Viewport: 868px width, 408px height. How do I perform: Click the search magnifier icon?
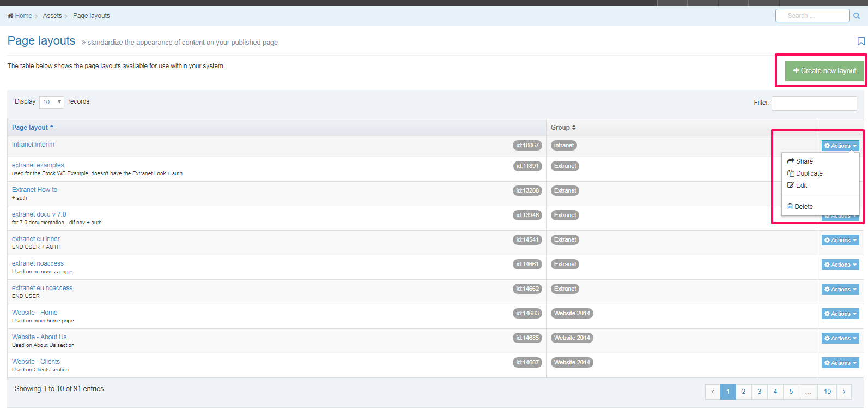point(857,16)
